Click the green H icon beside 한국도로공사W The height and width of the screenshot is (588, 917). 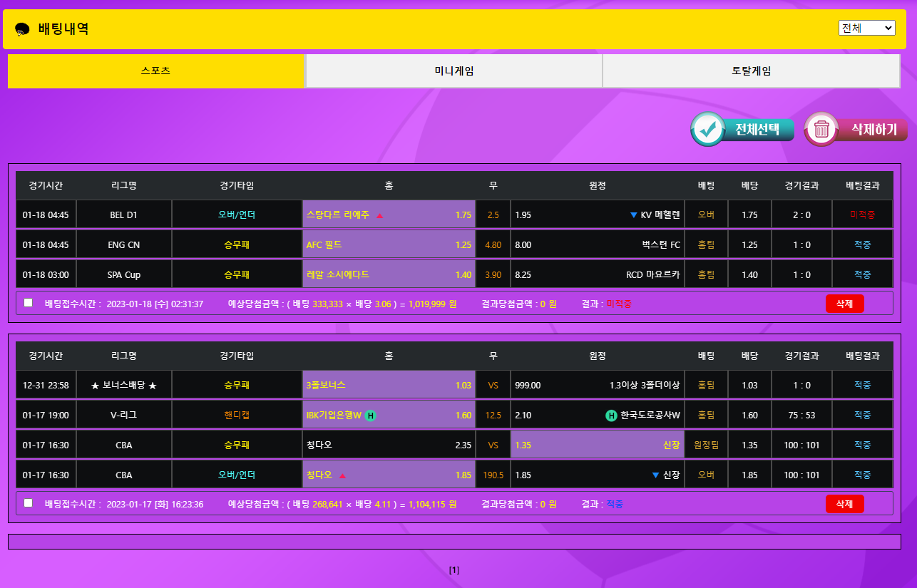click(611, 416)
